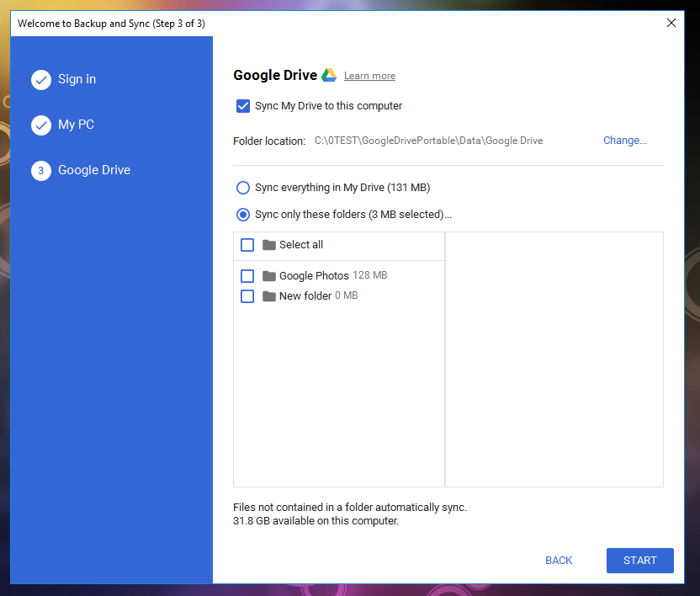Click Change... to pick folder location
The height and width of the screenshot is (596, 700).
coord(625,141)
